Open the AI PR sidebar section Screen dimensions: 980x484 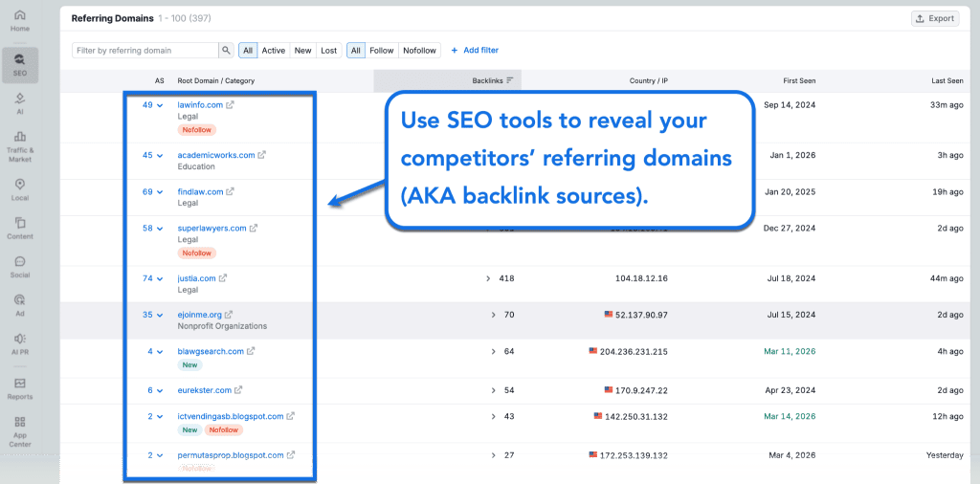pyautogui.click(x=20, y=344)
